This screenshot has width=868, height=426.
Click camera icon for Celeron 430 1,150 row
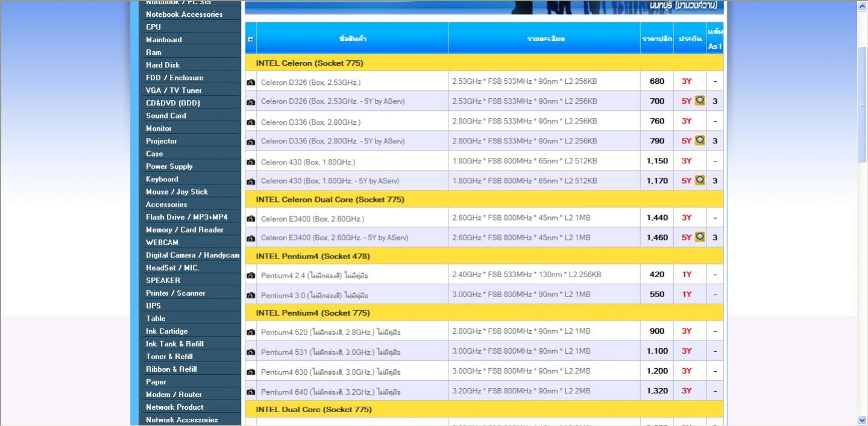(x=251, y=161)
